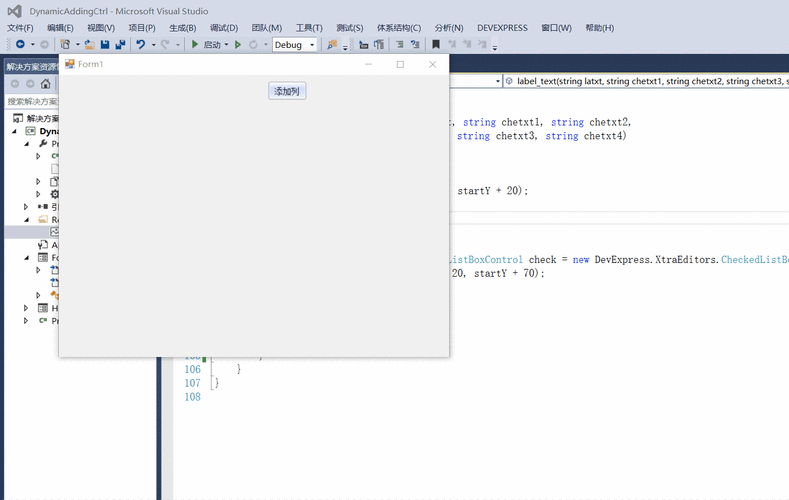This screenshot has width=789, height=500.
Task: Click the Solution Explorer back arrow
Action: point(15,84)
